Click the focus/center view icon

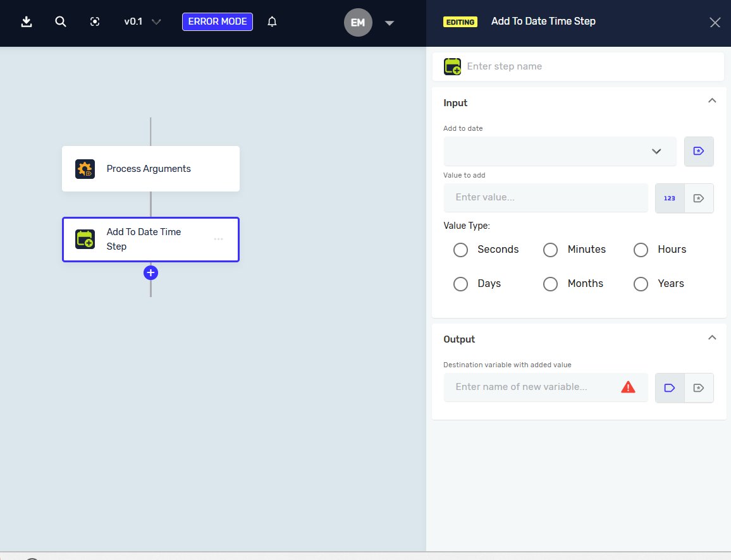[95, 22]
